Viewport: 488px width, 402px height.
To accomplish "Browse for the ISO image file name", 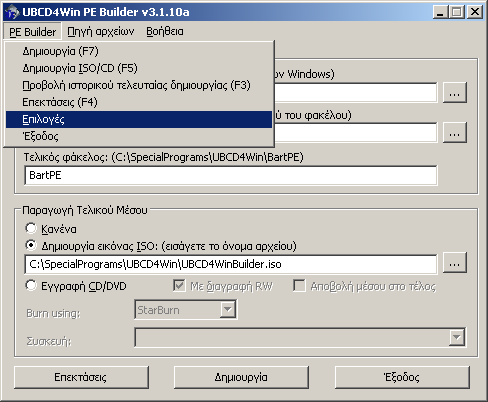I will coord(455,263).
